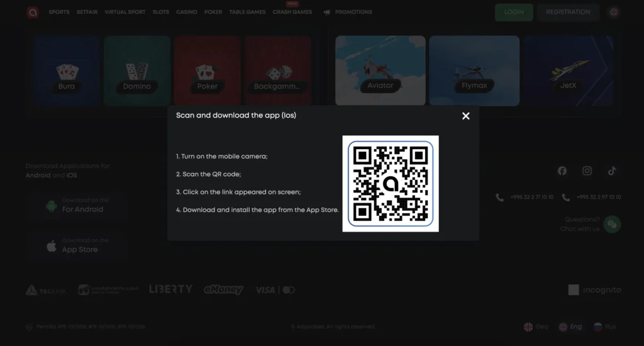Switch language to Geo

pos(536,326)
